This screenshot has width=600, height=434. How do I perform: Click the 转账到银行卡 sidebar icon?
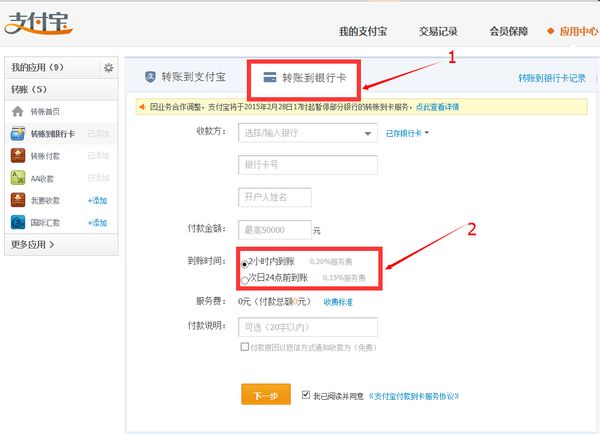[x=18, y=133]
